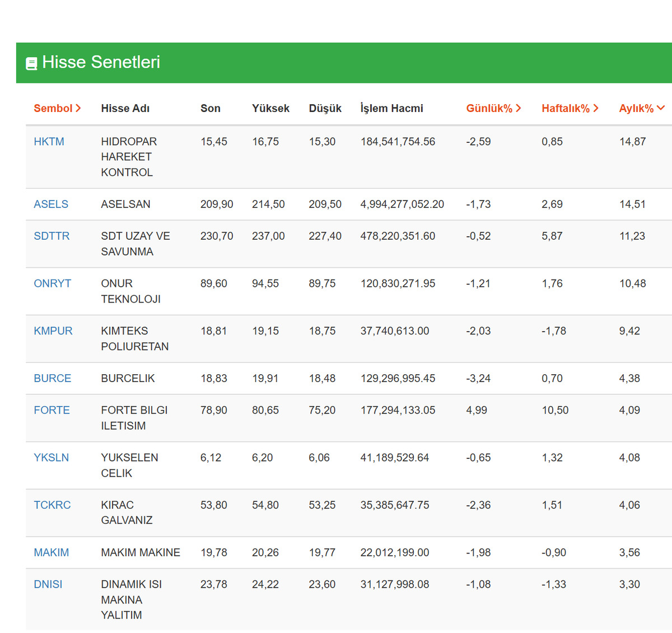The image size is (672, 633).
Task: Open the FORTE symbol link
Action: (x=52, y=411)
